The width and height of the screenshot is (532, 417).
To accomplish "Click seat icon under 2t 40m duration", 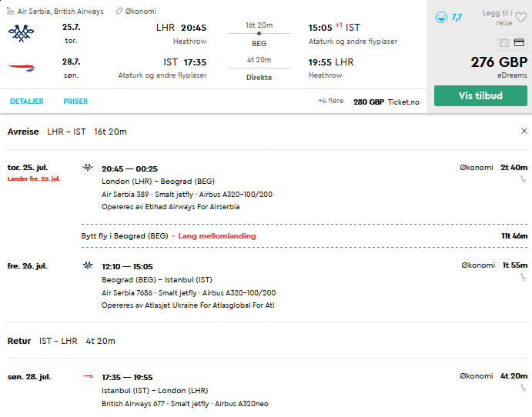I will 524,179.
